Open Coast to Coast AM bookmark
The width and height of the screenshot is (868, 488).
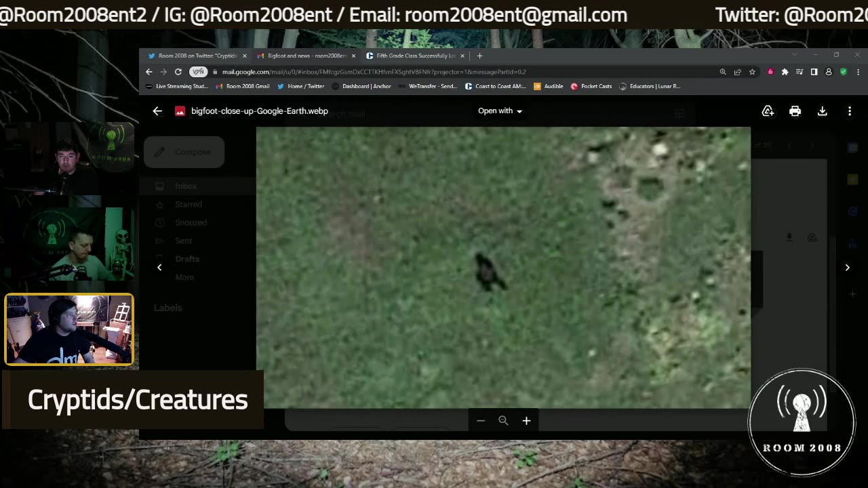point(495,86)
